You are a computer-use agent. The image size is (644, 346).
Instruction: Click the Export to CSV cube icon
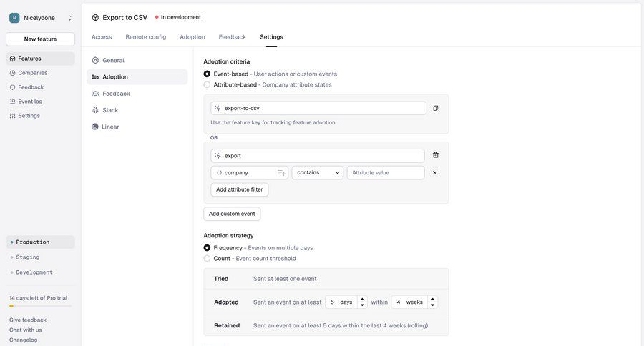[x=95, y=18]
